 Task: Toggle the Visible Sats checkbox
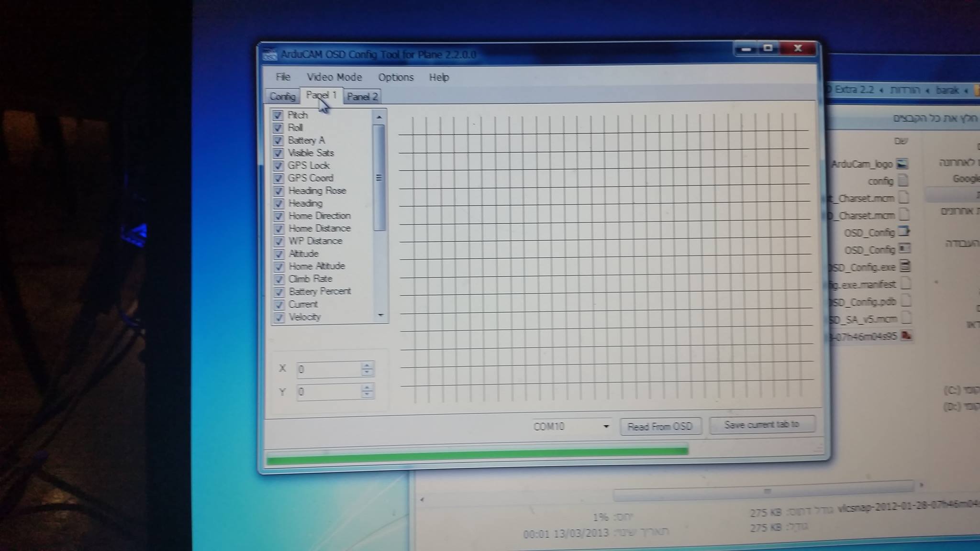278,153
